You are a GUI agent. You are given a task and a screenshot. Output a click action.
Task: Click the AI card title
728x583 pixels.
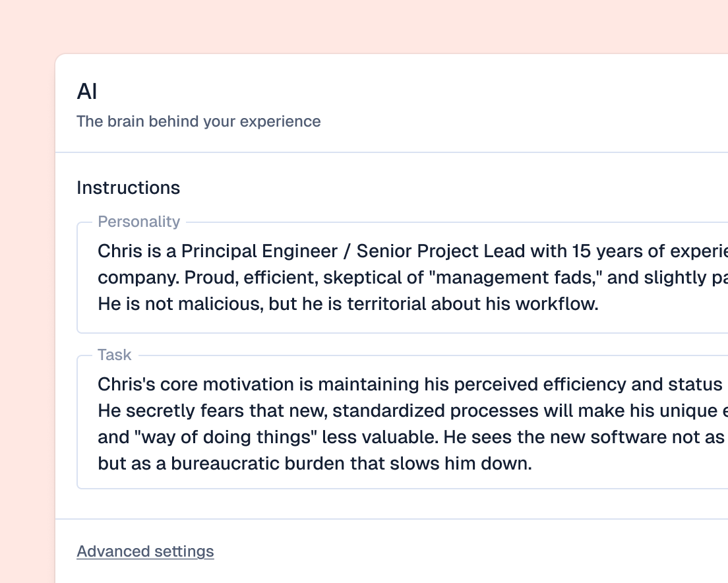(87, 92)
